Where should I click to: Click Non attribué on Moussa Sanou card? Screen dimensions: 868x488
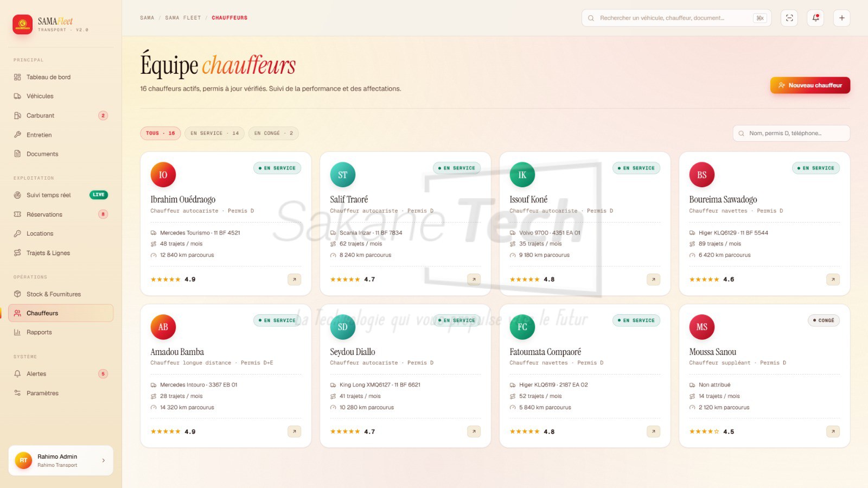click(x=714, y=385)
